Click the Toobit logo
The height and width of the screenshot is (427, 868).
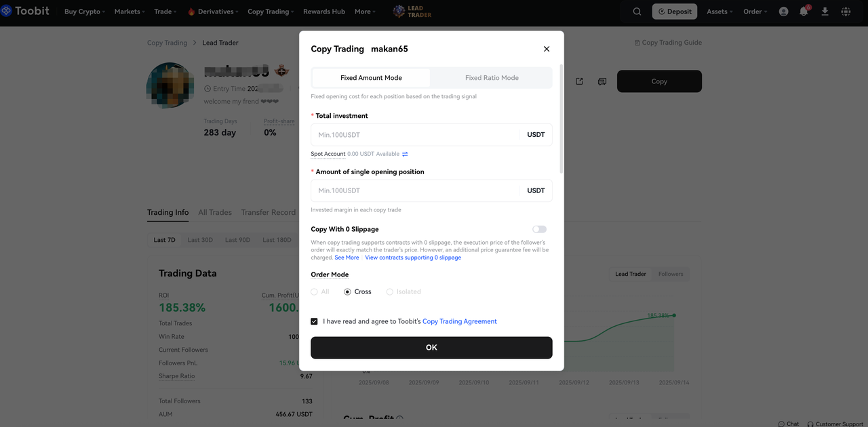point(25,11)
